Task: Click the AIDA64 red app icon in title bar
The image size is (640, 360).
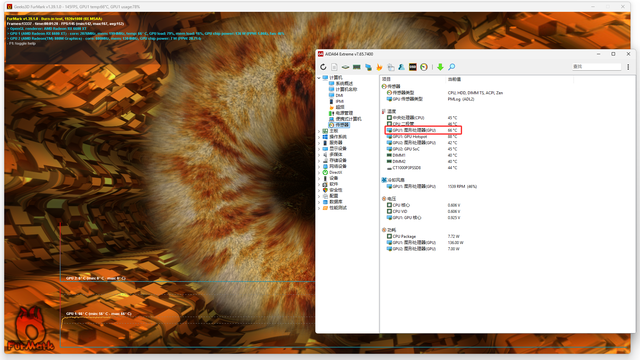Action: point(321,54)
